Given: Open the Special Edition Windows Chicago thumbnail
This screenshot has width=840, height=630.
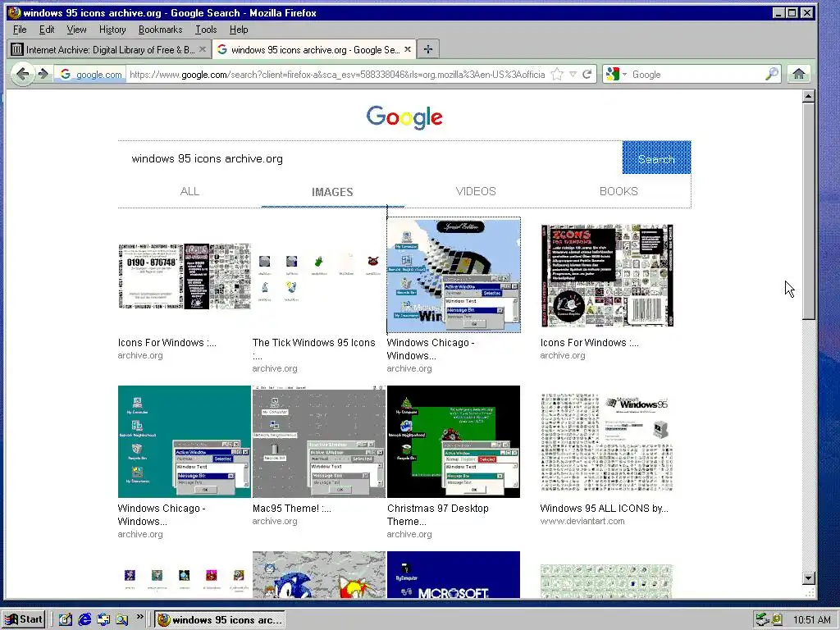Looking at the screenshot, I should coord(453,276).
